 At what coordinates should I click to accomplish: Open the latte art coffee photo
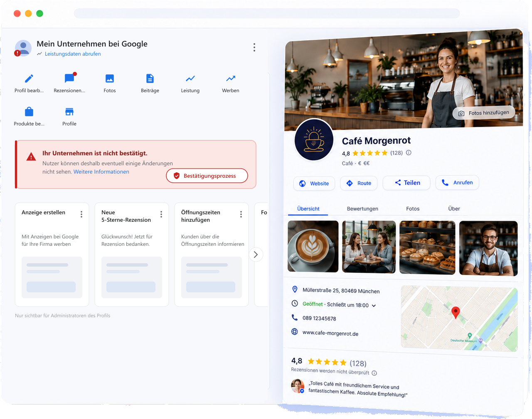313,246
